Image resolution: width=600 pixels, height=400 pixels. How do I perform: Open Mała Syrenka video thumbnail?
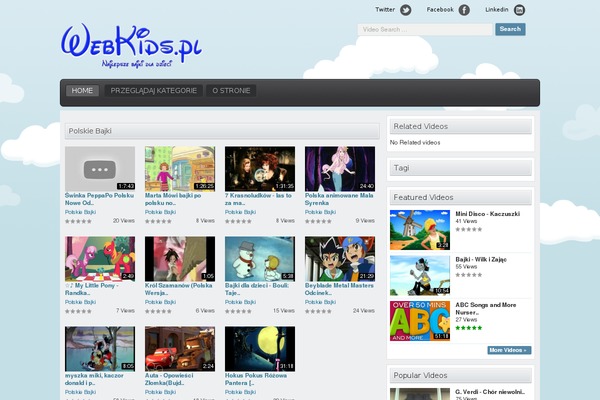pyautogui.click(x=340, y=168)
